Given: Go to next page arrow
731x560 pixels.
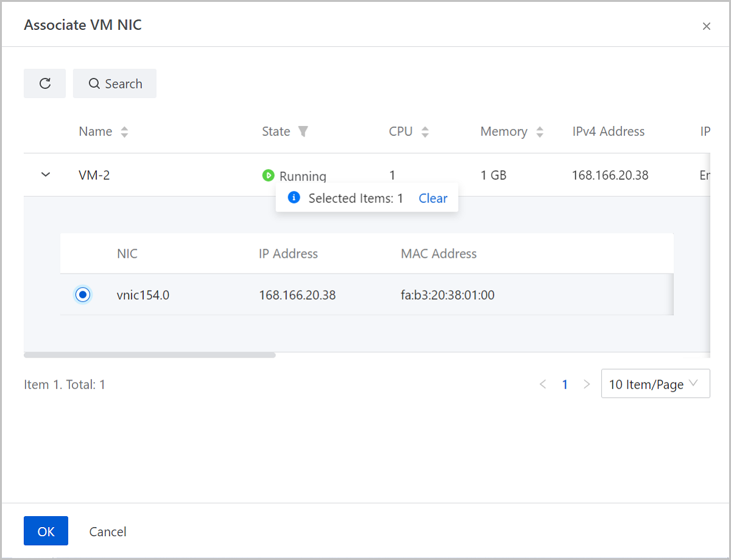Looking at the screenshot, I should pyautogui.click(x=587, y=385).
